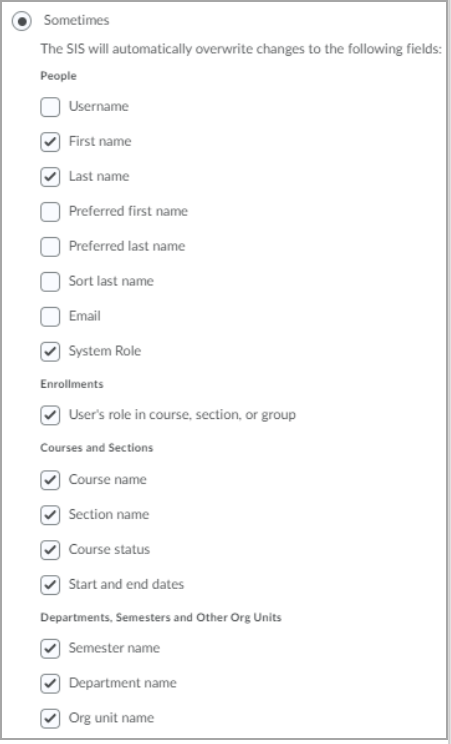
Task: Disable the System Role checkbox
Action: [50, 352]
